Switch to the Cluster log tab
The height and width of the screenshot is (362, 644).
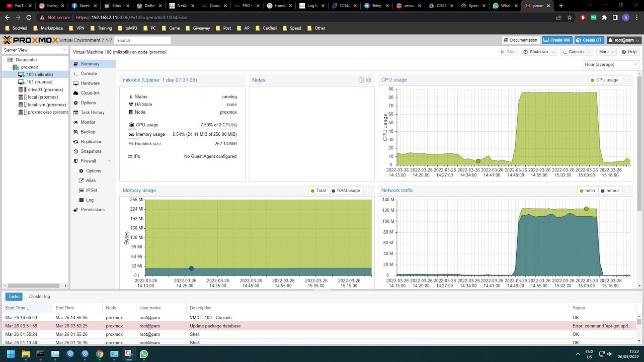(40, 297)
